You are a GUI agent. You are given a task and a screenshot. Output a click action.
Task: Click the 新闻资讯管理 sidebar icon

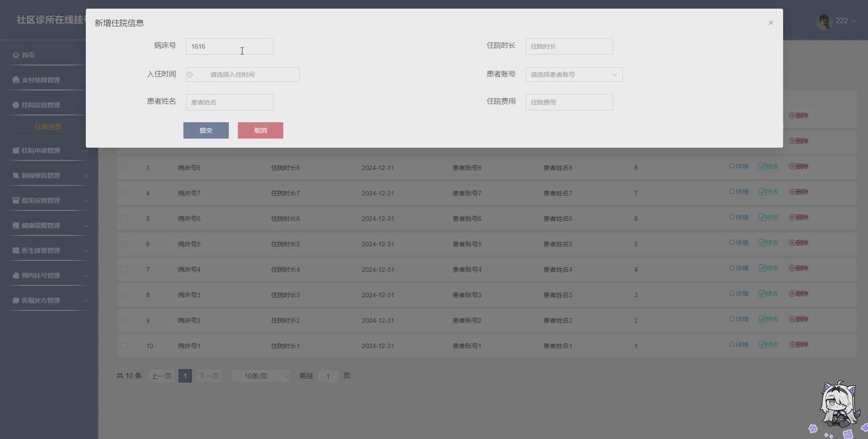point(15,175)
